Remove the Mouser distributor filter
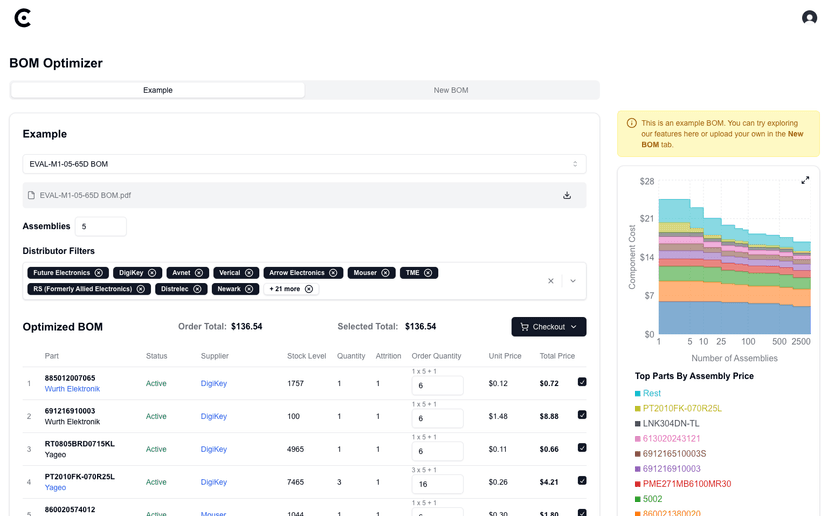Screen dimensions: 828x516 (x=385, y=273)
